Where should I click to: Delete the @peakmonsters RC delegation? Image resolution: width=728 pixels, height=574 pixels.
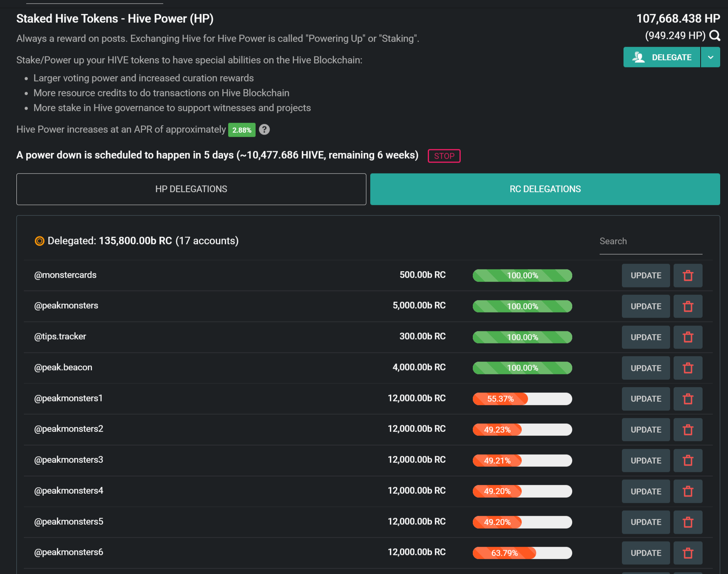(688, 306)
